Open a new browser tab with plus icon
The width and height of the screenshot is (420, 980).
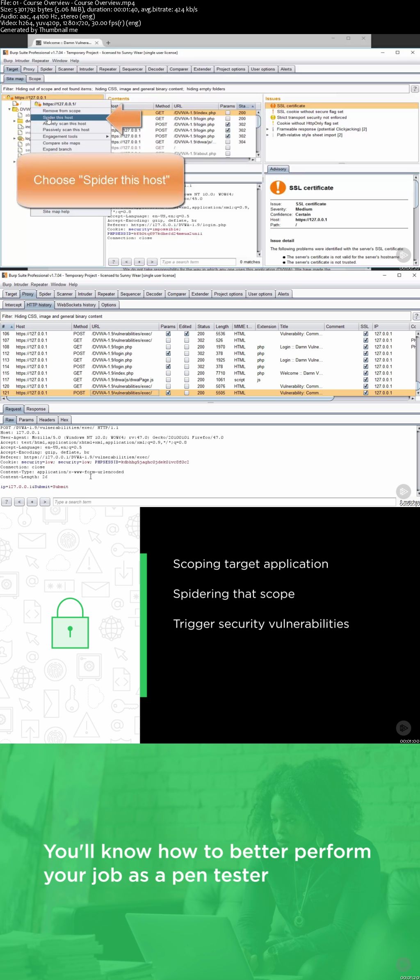(x=108, y=43)
